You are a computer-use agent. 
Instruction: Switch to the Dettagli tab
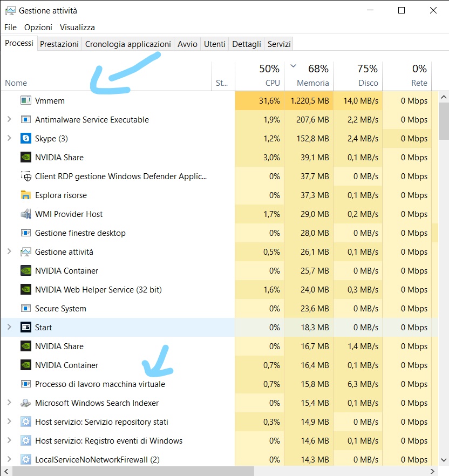pyautogui.click(x=247, y=44)
